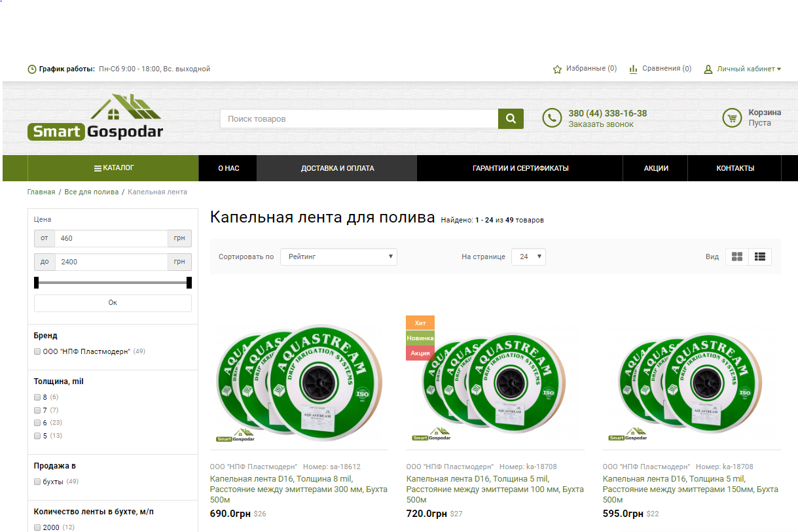Go to Все для полива breadcrumb

tap(92, 192)
